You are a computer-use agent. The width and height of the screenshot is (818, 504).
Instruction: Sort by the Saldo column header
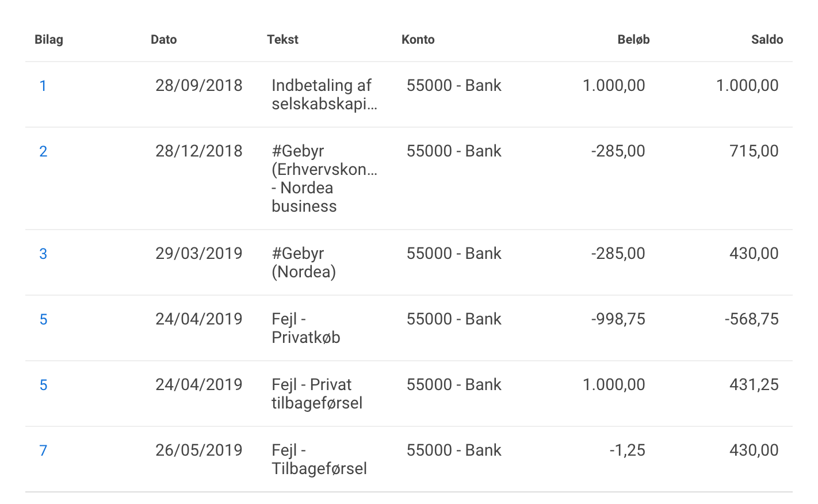click(x=767, y=40)
